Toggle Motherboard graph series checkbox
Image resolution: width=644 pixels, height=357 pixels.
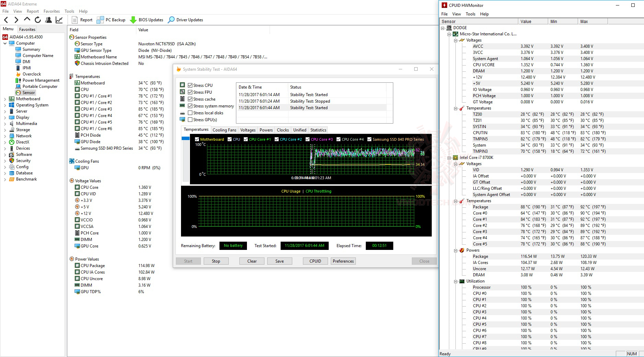pyautogui.click(x=197, y=139)
